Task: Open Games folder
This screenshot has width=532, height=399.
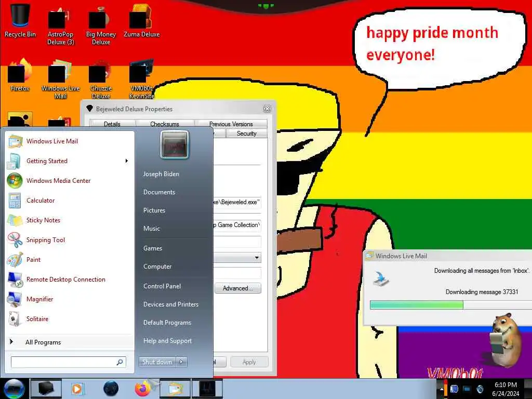Action: click(153, 248)
